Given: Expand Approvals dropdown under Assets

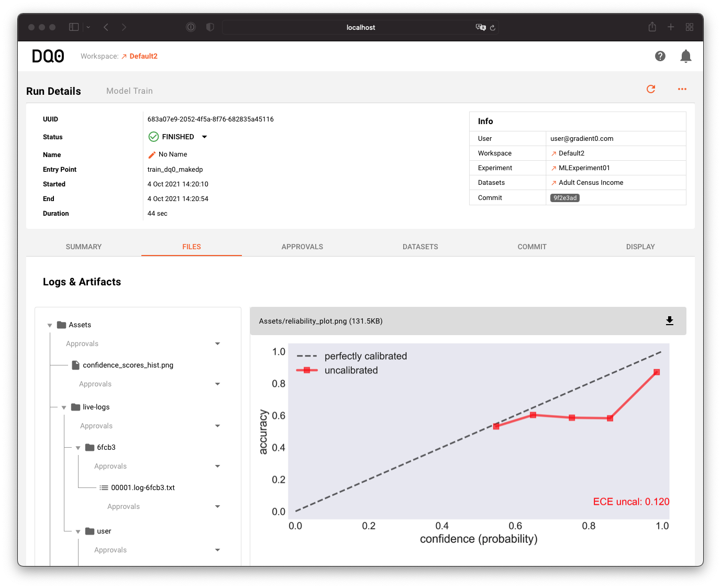Looking at the screenshot, I should click(x=218, y=343).
